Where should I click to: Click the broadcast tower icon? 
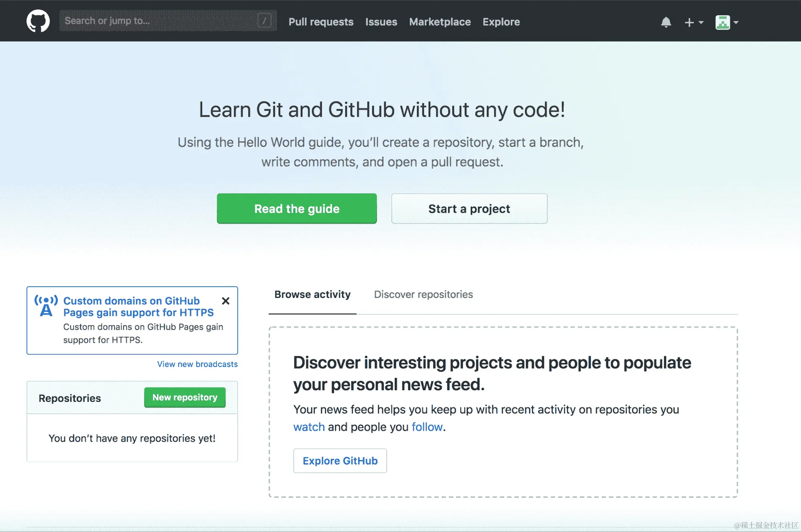(46, 306)
